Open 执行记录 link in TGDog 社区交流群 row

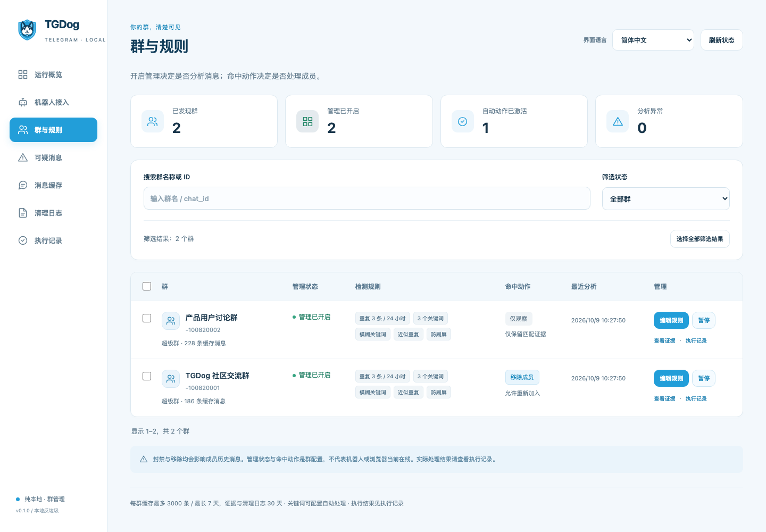click(696, 399)
